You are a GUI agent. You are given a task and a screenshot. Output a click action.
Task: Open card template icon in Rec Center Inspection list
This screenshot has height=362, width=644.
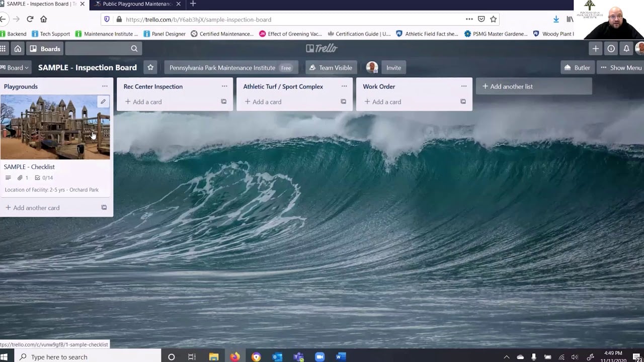[223, 102]
